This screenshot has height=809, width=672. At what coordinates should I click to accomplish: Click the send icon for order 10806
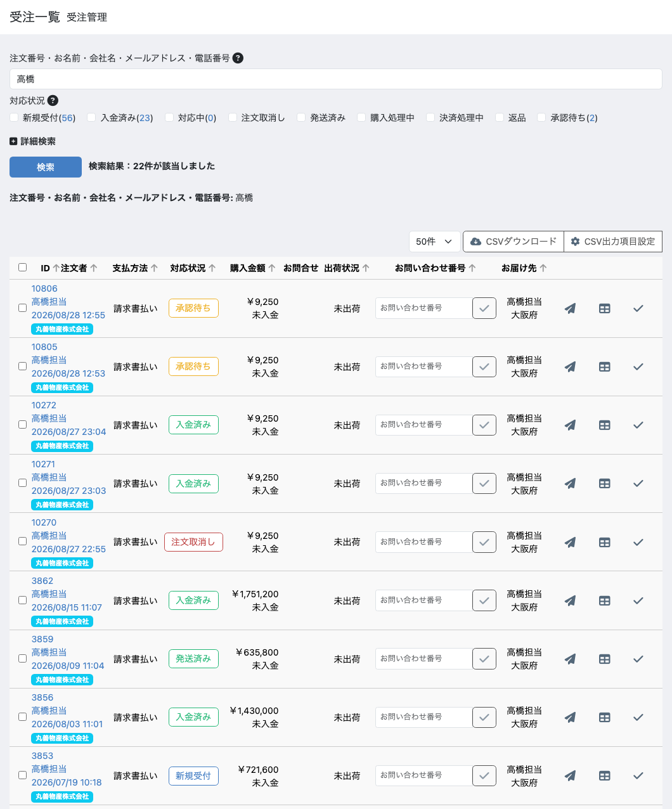[571, 308]
